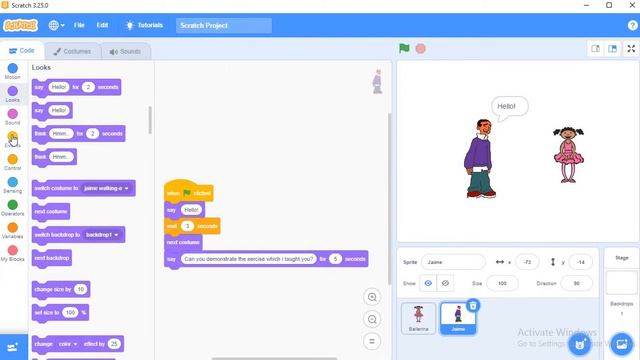Viewport: 640px width, 360px height.
Task: Select the Looks block category
Action: (13, 94)
